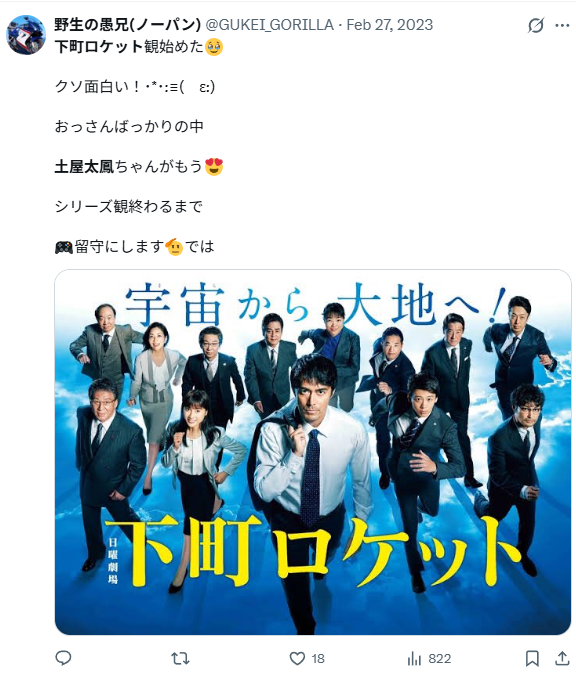Retweet this post using the repost icon

180,658
